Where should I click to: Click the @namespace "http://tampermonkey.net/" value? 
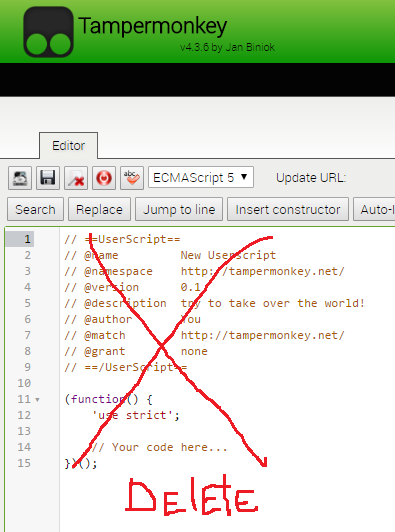(x=263, y=271)
